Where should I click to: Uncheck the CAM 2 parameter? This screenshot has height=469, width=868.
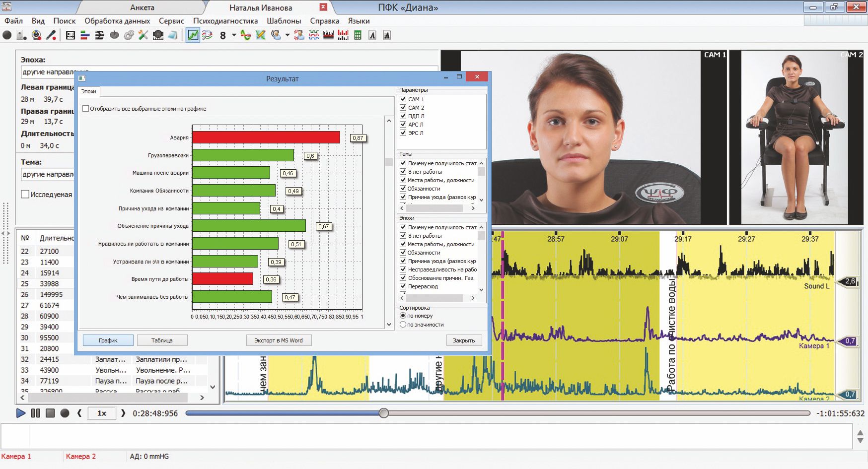pyautogui.click(x=403, y=108)
